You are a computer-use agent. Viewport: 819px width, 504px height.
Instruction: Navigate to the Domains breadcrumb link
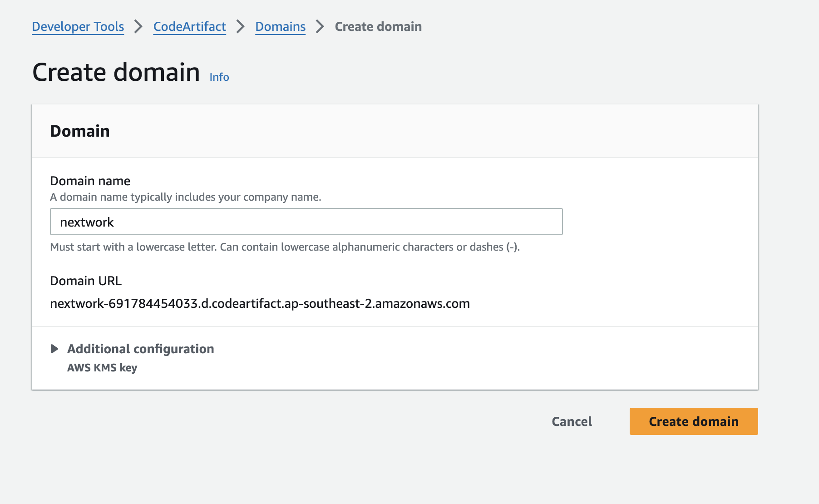pyautogui.click(x=280, y=27)
